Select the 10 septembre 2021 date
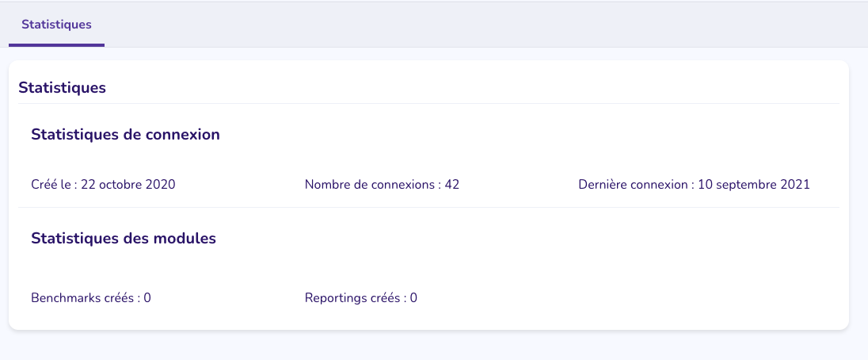 point(753,185)
